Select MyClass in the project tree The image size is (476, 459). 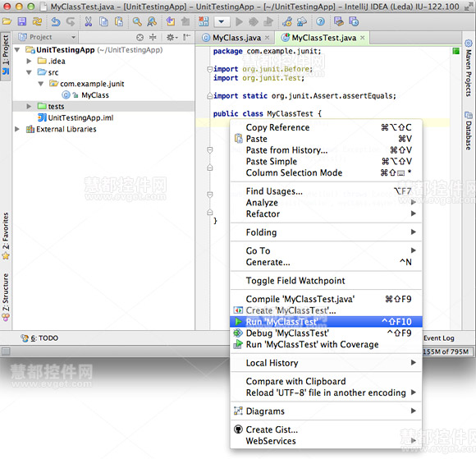tap(95, 95)
